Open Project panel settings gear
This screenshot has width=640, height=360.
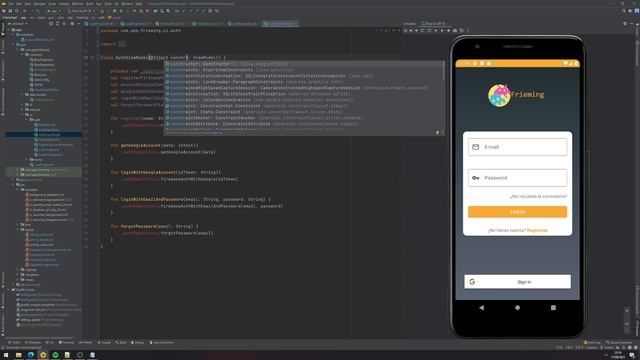click(x=72, y=24)
